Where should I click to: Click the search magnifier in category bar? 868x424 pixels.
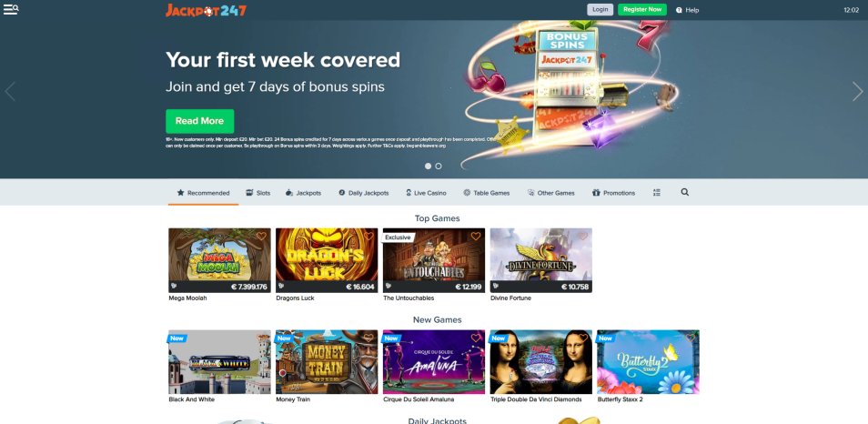[x=685, y=193]
